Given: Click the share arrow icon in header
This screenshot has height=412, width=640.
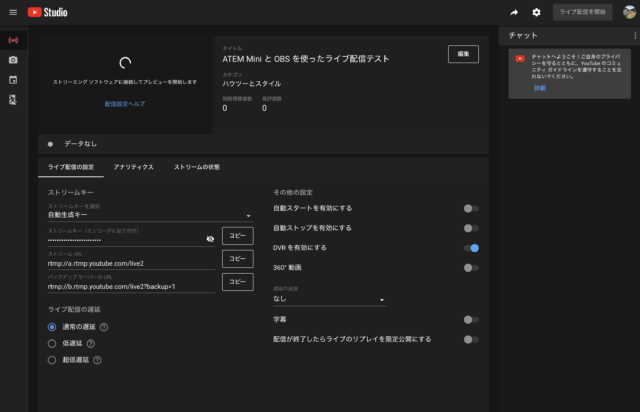Looking at the screenshot, I should 514,12.
